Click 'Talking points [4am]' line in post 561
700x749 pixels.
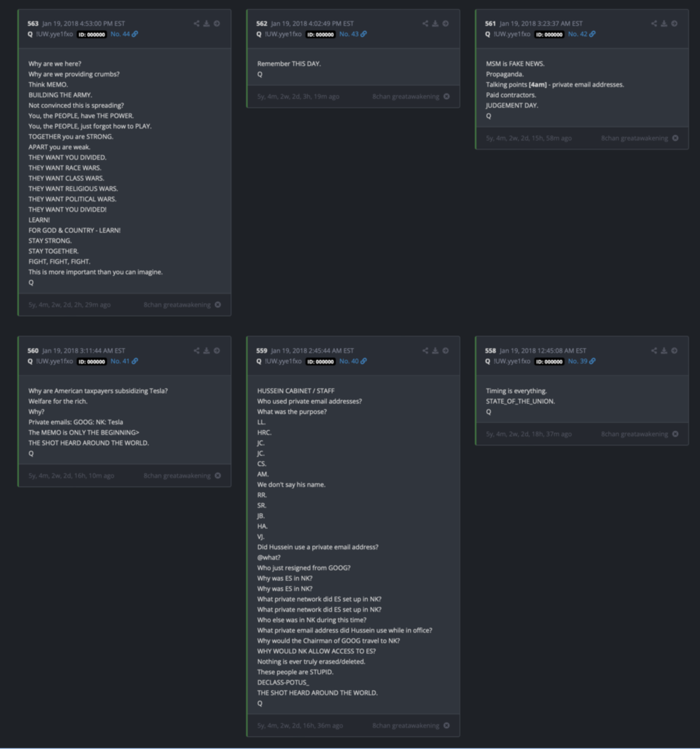click(555, 85)
